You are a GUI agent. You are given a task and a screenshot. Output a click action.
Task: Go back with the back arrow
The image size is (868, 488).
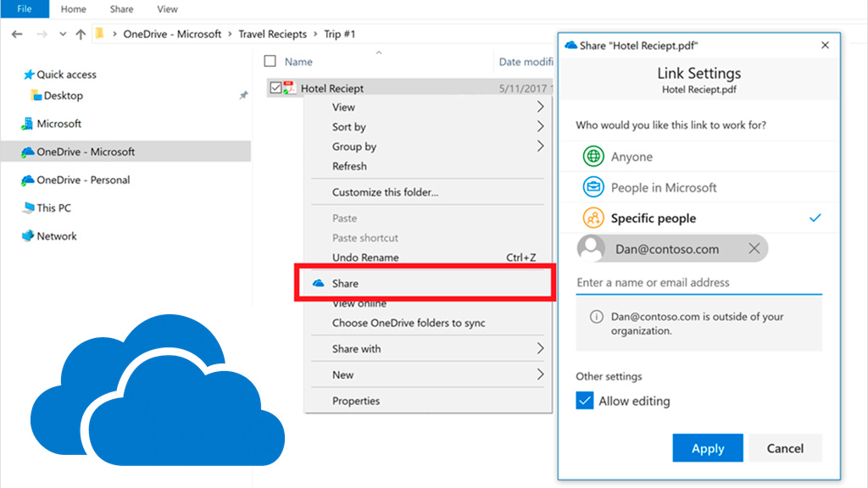pos(17,34)
